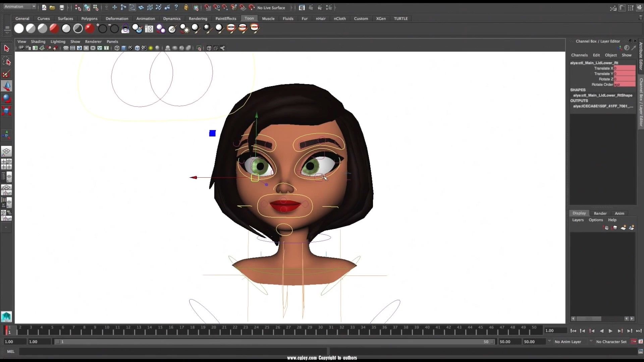The height and width of the screenshot is (362, 644).
Task: Toggle use all lights yellow bulb icon
Action: coord(151,48)
